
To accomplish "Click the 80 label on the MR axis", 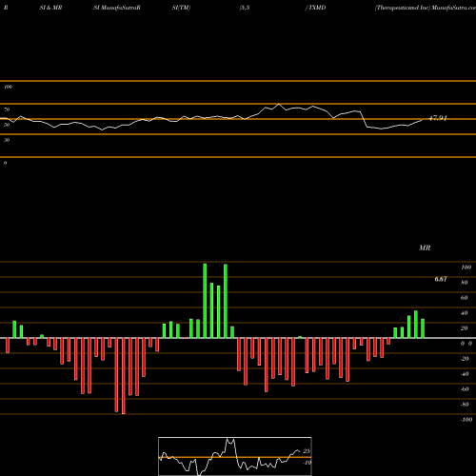I will coord(465,283).
